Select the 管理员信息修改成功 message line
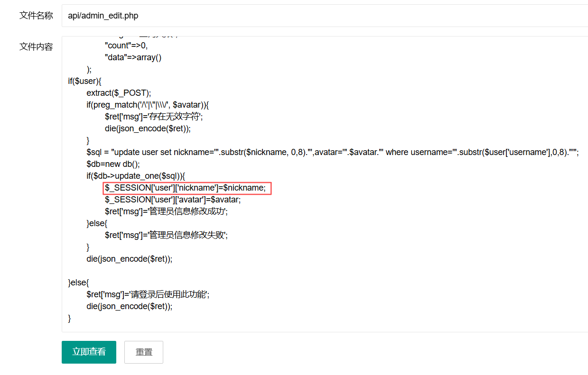This screenshot has height=375, width=588. [x=166, y=211]
